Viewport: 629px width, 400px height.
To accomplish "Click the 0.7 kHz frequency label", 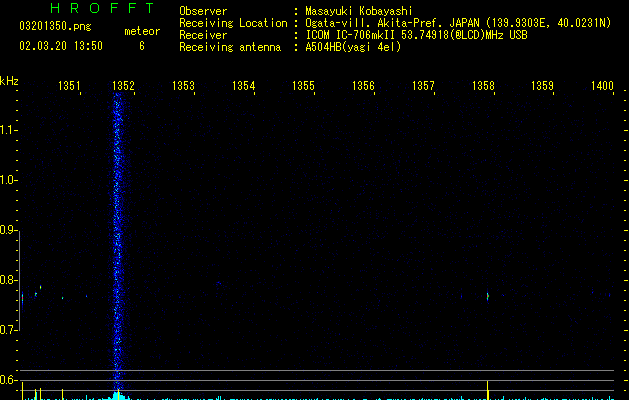I will pyautogui.click(x=8, y=330).
